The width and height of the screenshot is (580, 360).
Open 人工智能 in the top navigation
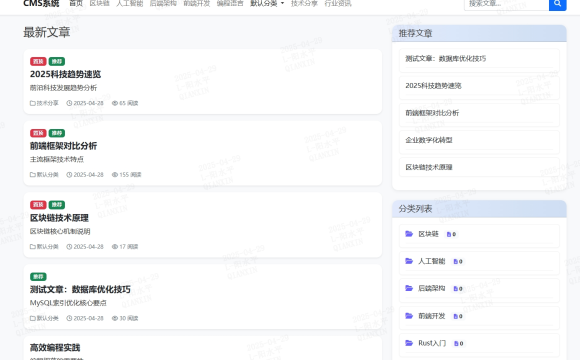click(x=129, y=3)
